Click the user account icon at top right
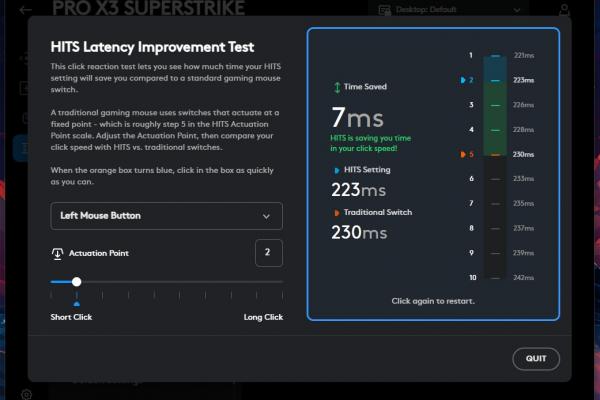 (x=564, y=9)
